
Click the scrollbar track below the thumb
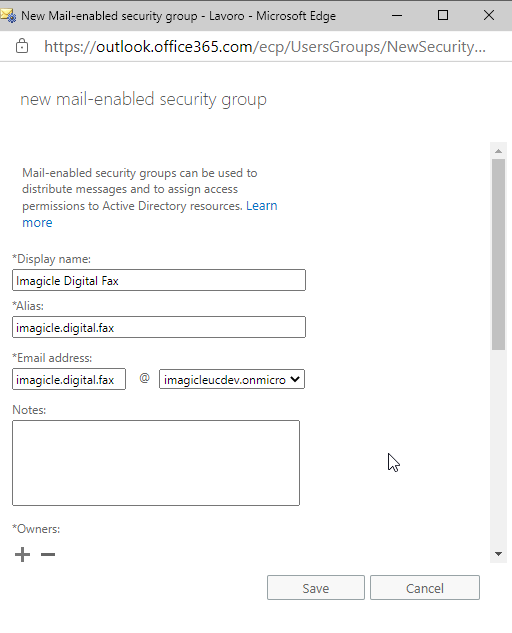[x=498, y=448]
